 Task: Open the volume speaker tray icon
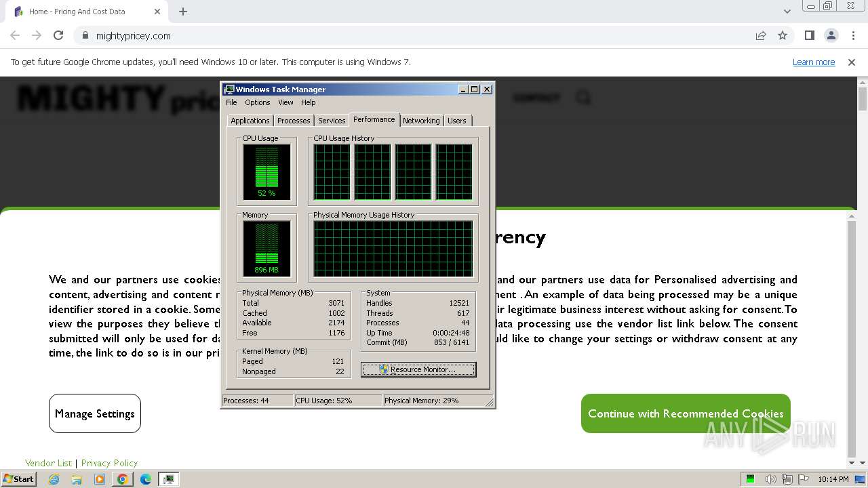pos(772,479)
